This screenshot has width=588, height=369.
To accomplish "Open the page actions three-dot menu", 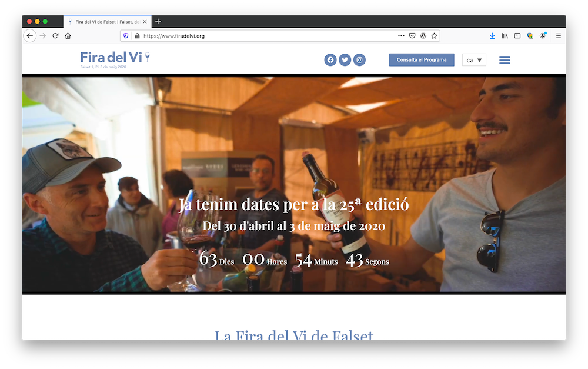I will tap(401, 36).
